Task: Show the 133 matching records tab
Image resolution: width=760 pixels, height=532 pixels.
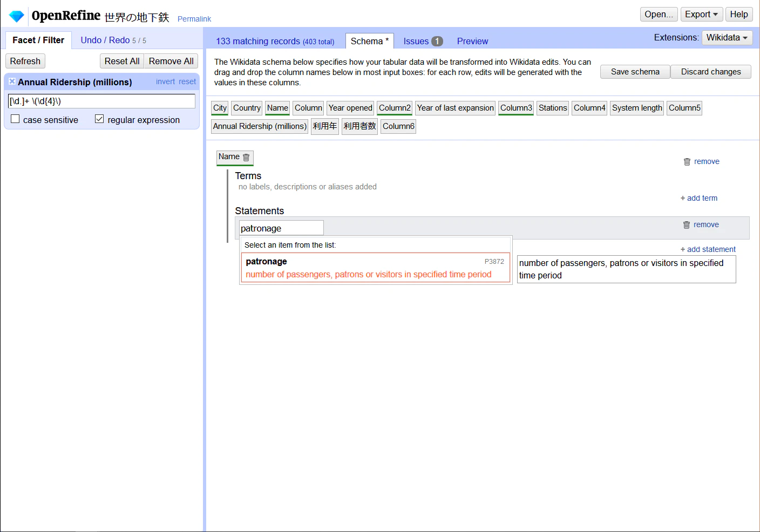Action: pos(275,42)
